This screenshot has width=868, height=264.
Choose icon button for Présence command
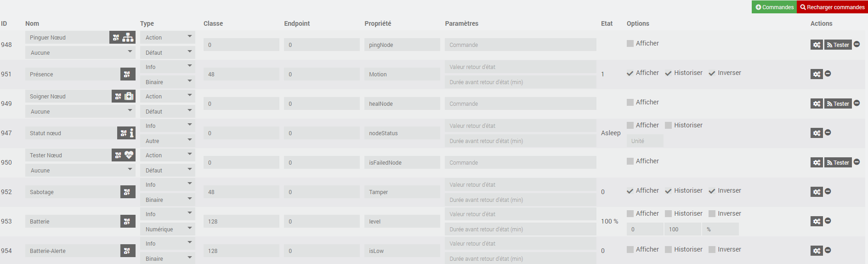coord(127,74)
